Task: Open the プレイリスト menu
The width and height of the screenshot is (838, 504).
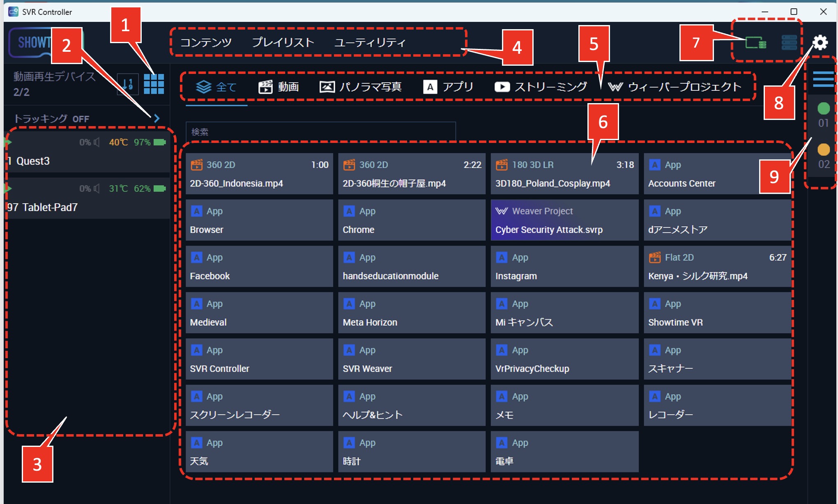Action: tap(283, 42)
